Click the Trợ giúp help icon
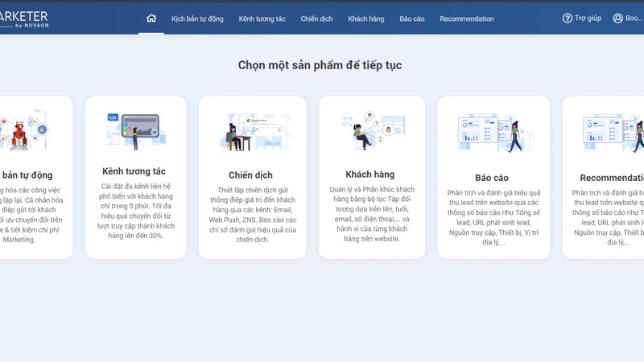This screenshot has width=644, height=362. point(568,19)
